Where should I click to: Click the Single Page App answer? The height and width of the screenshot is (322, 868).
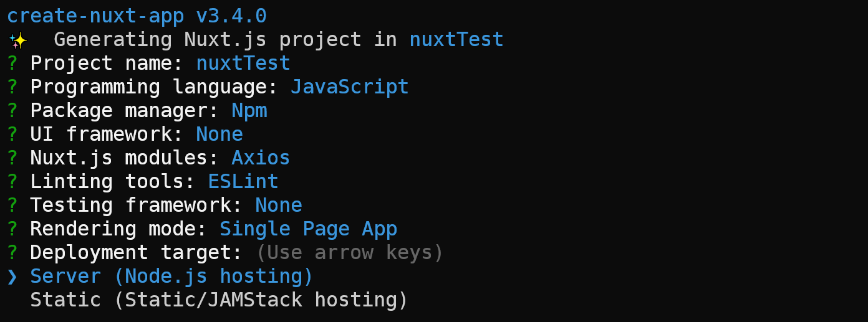tap(309, 229)
